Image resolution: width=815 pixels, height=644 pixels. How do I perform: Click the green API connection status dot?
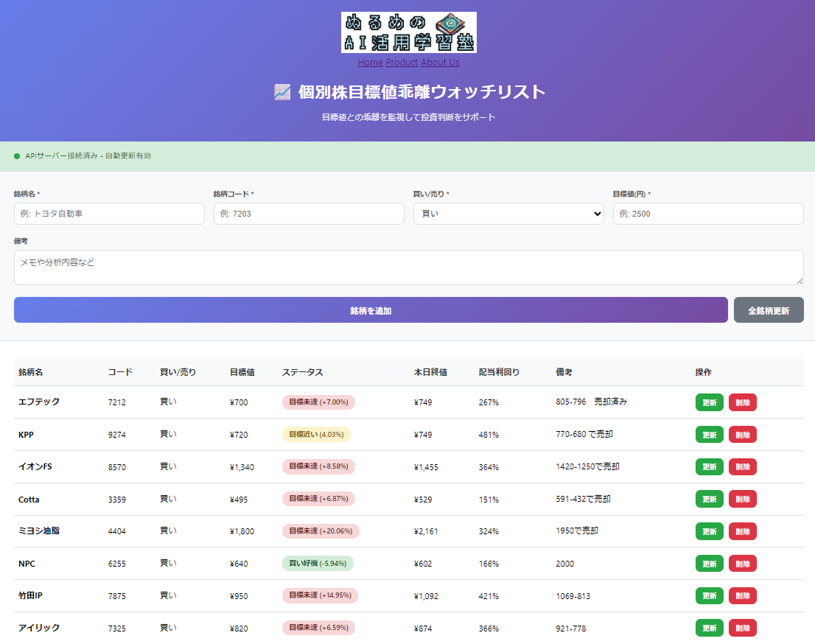click(x=17, y=156)
